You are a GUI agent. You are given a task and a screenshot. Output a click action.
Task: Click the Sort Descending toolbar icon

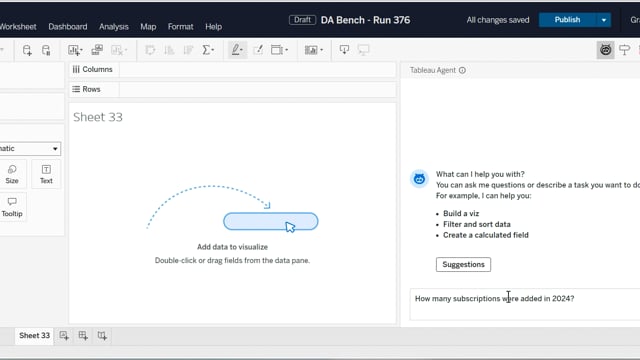click(x=188, y=50)
